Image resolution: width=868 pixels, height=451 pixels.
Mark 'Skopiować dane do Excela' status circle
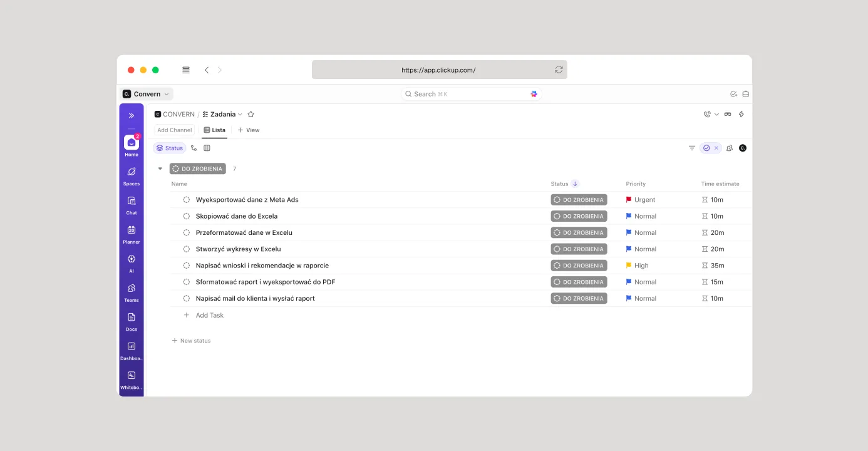pyautogui.click(x=186, y=216)
